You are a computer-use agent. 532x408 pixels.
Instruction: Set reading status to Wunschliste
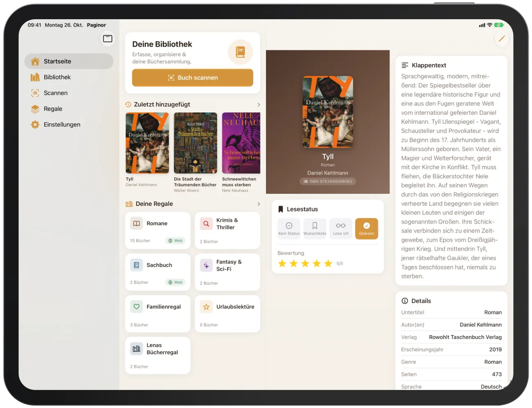pyautogui.click(x=315, y=229)
